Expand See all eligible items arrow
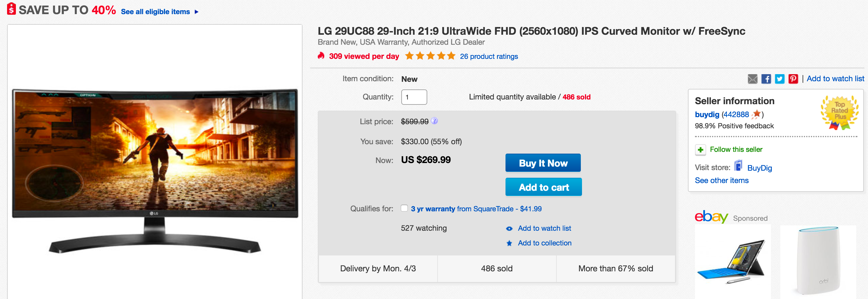This screenshot has width=868, height=299. 197,12
